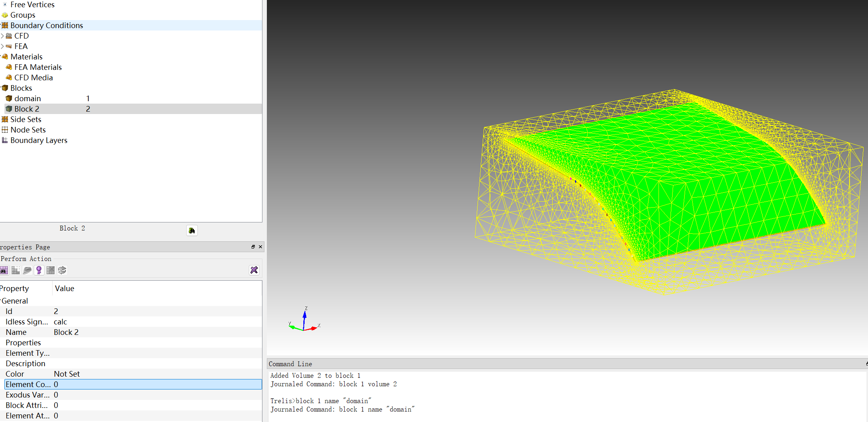Viewport: 868px width, 422px height.
Task: Click the gray crossed-grid Perform Action icon
Action: click(x=51, y=270)
